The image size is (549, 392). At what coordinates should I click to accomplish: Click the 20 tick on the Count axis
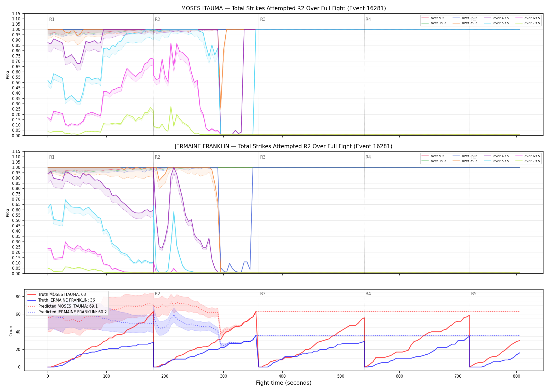coord(18,349)
